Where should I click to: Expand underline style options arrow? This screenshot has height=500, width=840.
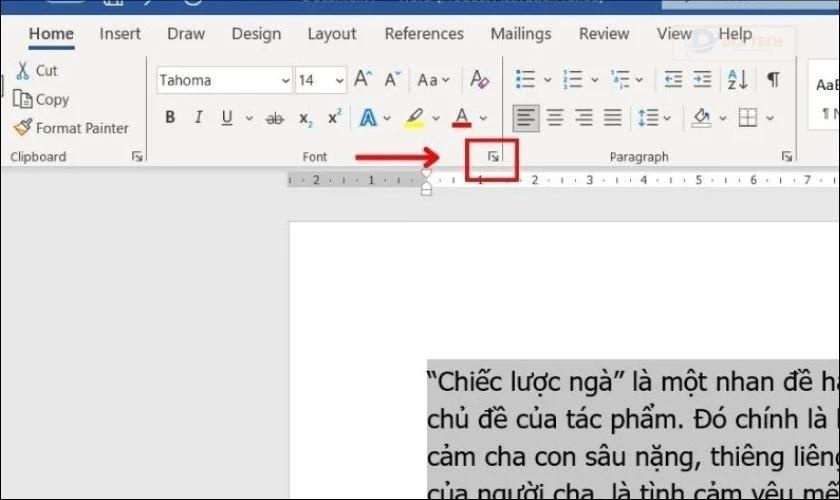click(249, 118)
